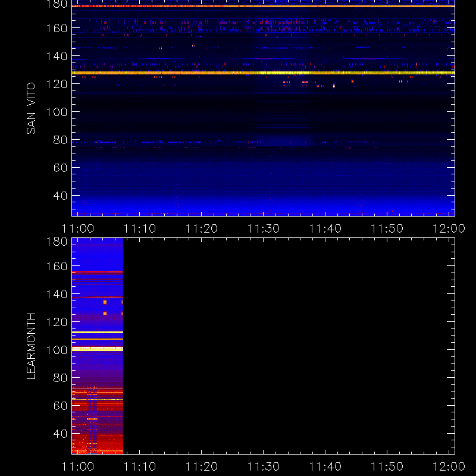Click 12:00 time label under San Vito plot

[x=449, y=228]
